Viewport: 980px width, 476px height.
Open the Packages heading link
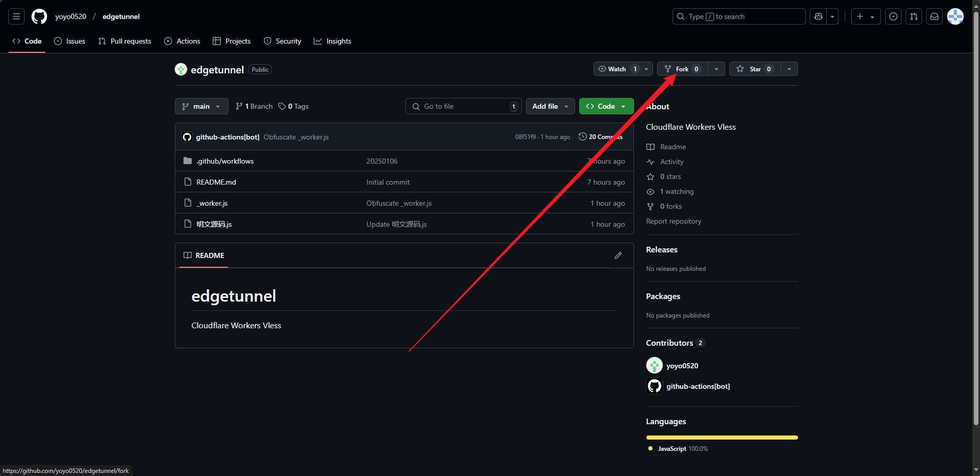tap(663, 296)
